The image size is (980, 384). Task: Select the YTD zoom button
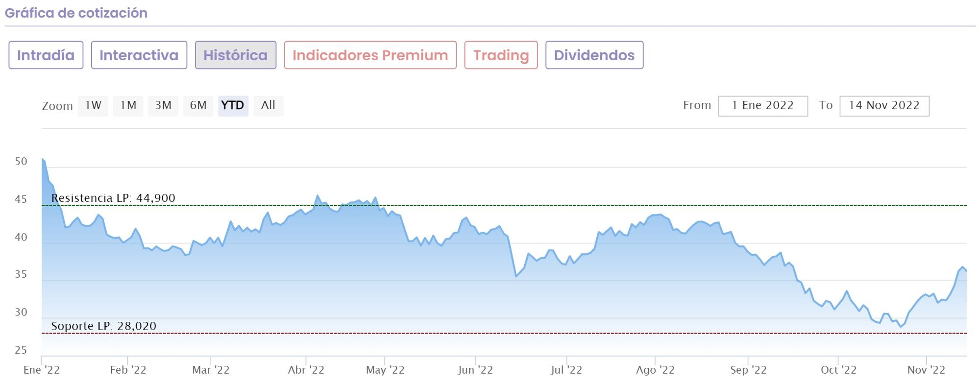[233, 105]
